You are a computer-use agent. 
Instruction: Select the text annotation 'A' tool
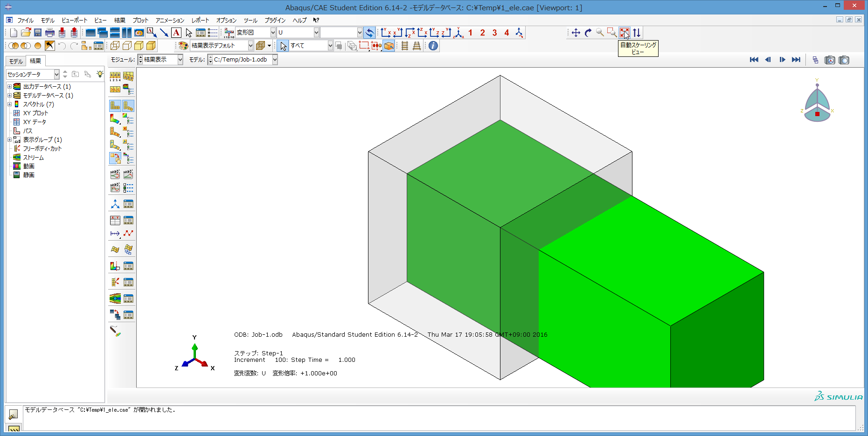pyautogui.click(x=176, y=33)
